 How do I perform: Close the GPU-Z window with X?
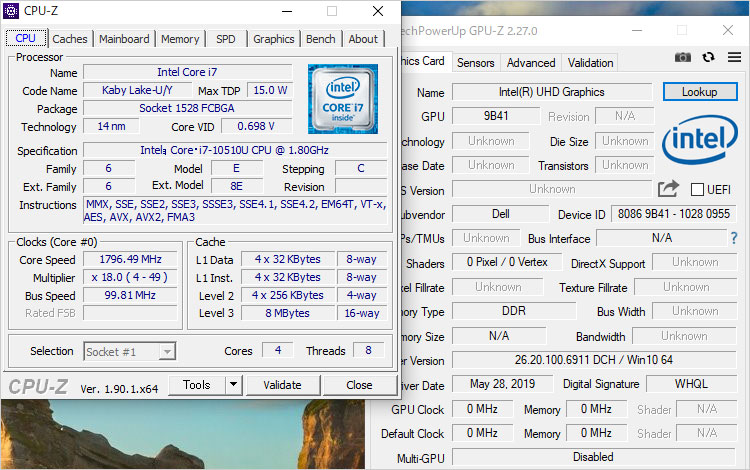(728, 30)
